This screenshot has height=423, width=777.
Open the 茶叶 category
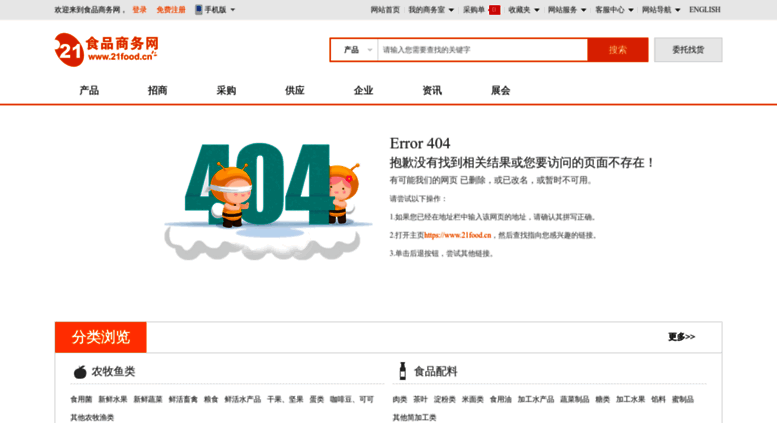click(x=420, y=399)
